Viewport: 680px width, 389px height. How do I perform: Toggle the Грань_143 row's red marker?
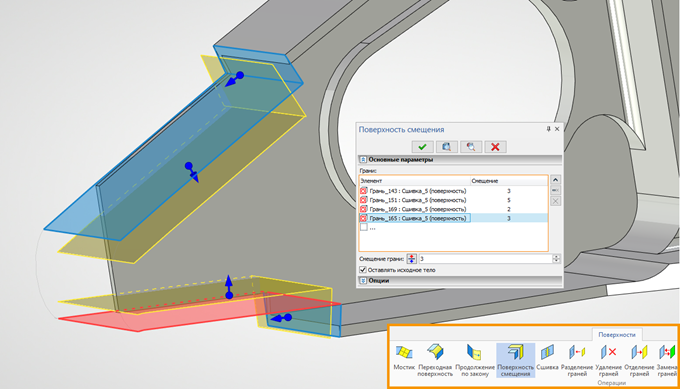(363, 191)
